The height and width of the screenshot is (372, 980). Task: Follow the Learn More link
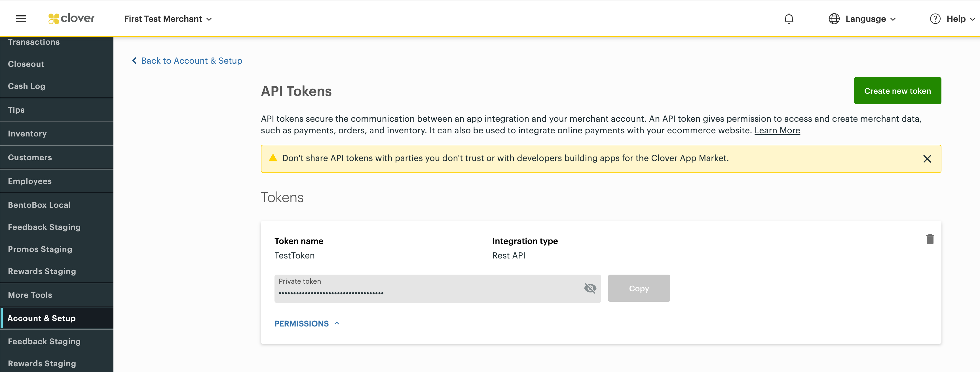777,130
